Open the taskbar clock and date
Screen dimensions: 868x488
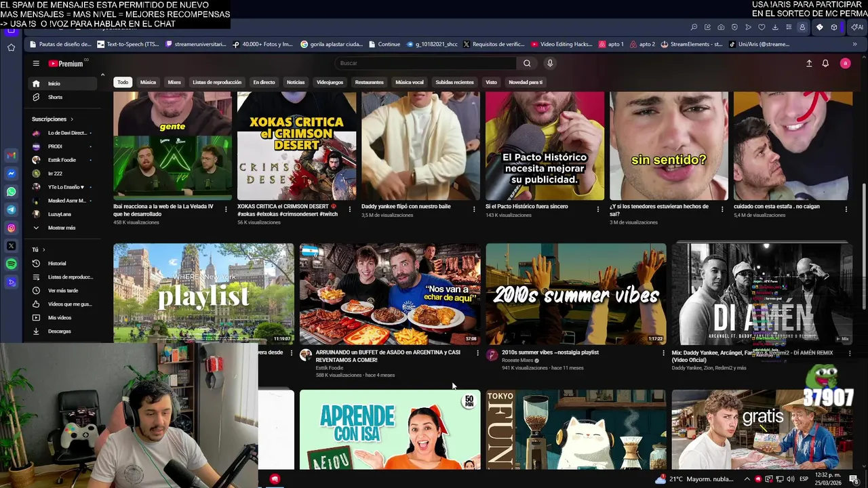[829, 479]
